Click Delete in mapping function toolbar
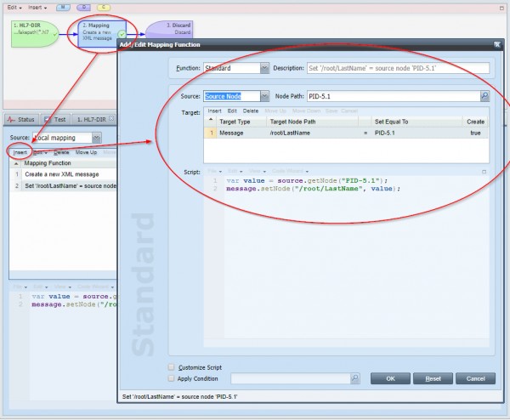510x420 pixels. coord(61,152)
